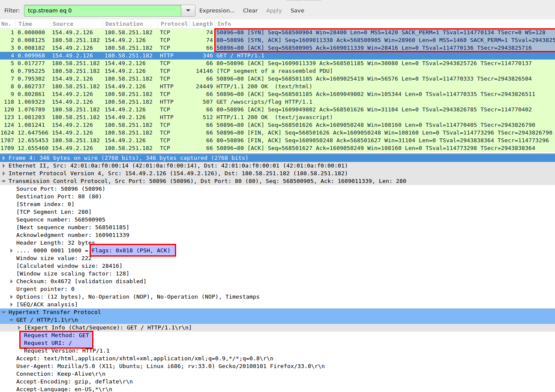Select packet 2, the SYN, ACK packet

point(277,40)
